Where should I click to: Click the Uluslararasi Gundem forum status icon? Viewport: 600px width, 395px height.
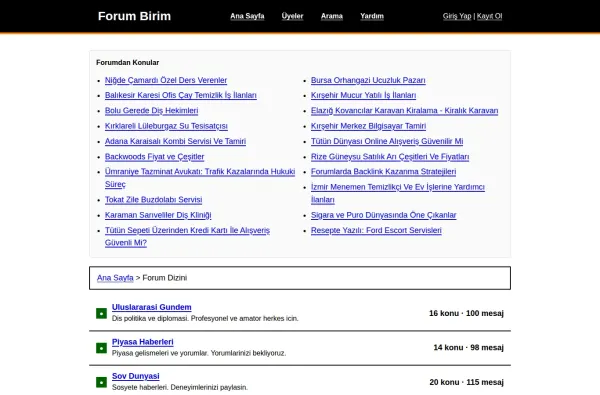click(101, 313)
